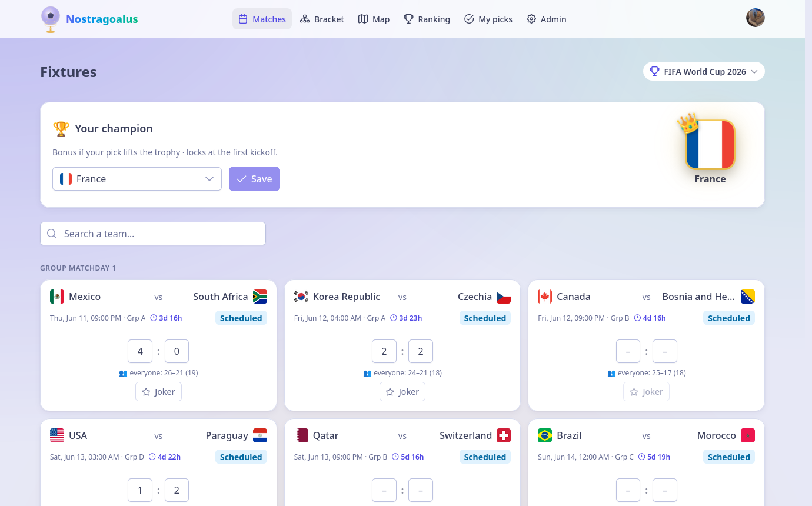Toggle Joker on Mexico vs South Africa

click(x=158, y=392)
